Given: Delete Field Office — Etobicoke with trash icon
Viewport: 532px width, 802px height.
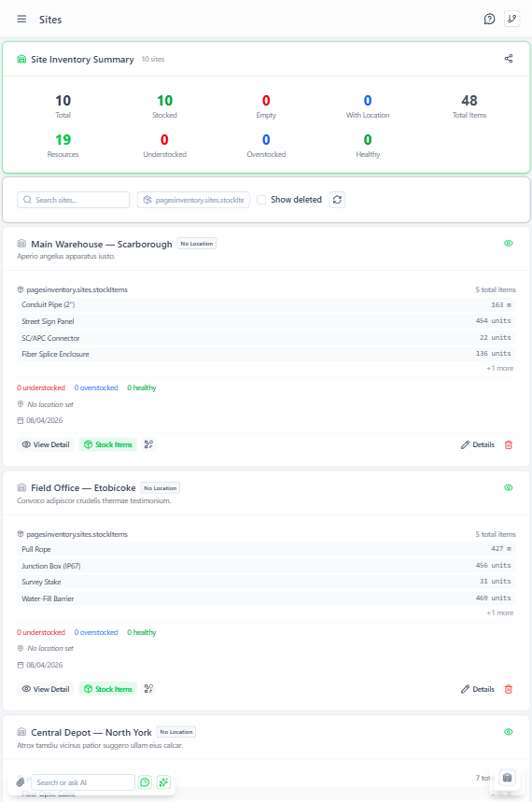Looking at the screenshot, I should click(509, 689).
